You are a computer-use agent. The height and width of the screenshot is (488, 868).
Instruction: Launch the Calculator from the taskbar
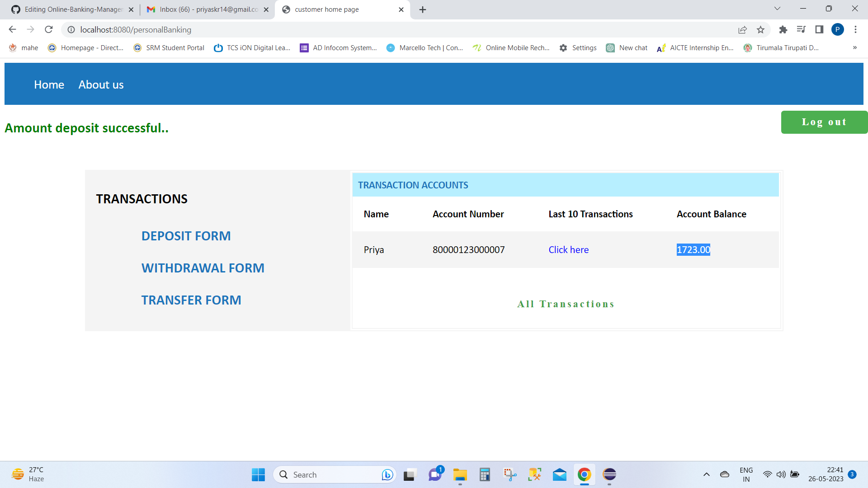click(485, 474)
